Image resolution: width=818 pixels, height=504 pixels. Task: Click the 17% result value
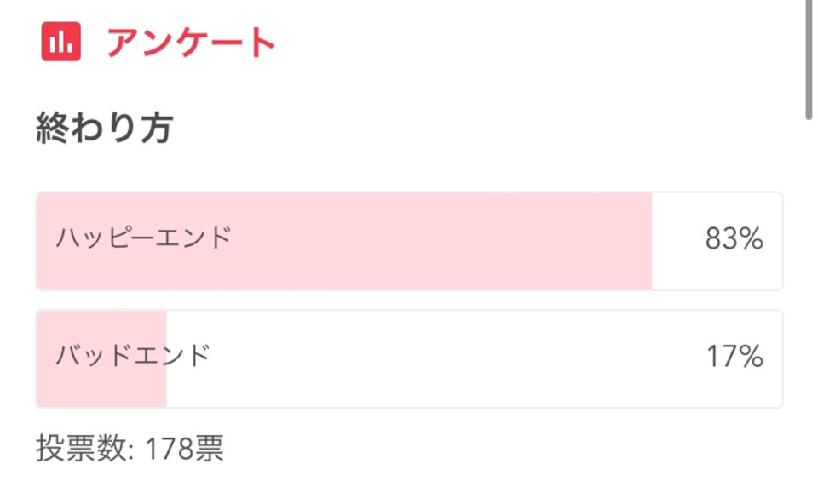pyautogui.click(x=735, y=357)
